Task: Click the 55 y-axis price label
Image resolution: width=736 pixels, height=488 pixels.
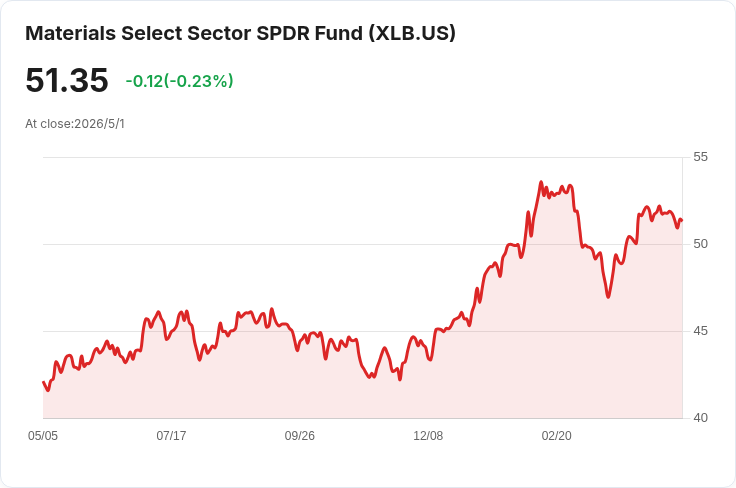Action: pos(700,157)
